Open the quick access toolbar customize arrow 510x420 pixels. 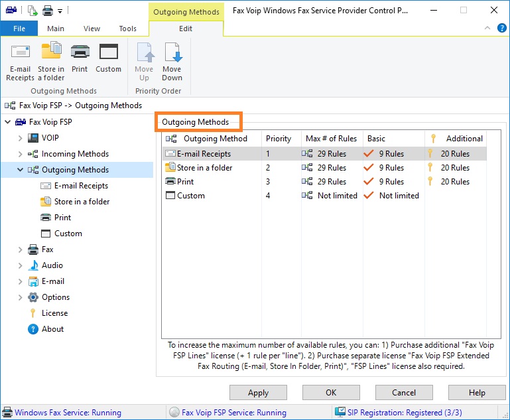pos(60,11)
